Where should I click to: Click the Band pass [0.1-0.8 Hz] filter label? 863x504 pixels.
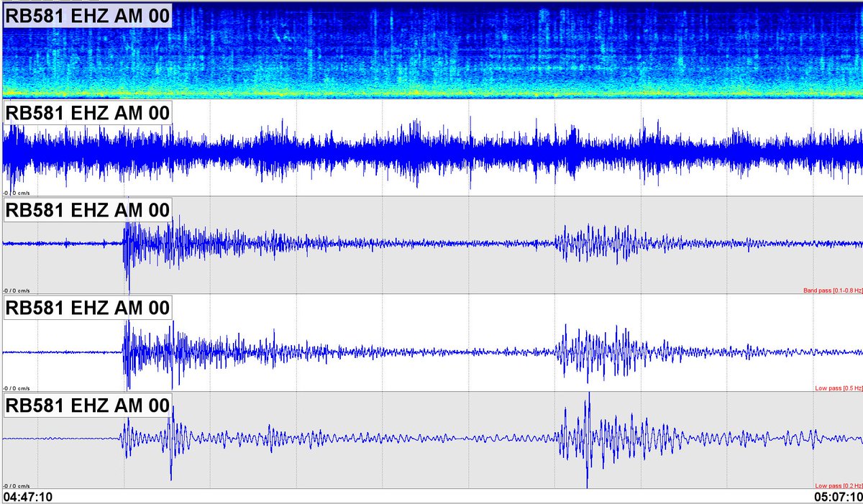click(x=832, y=291)
